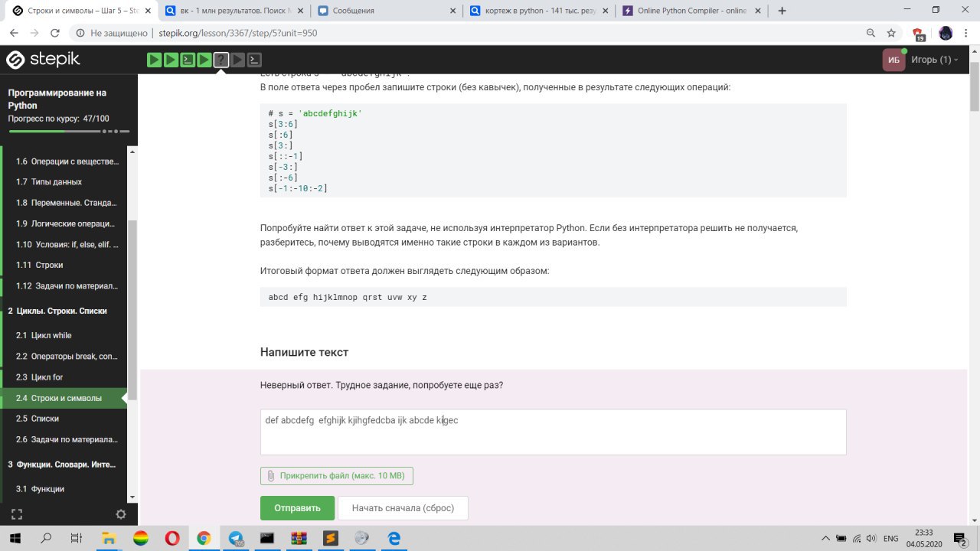The image size is (980, 551).
Task: Open the seventh step with gray terminal icon
Action: (255, 60)
